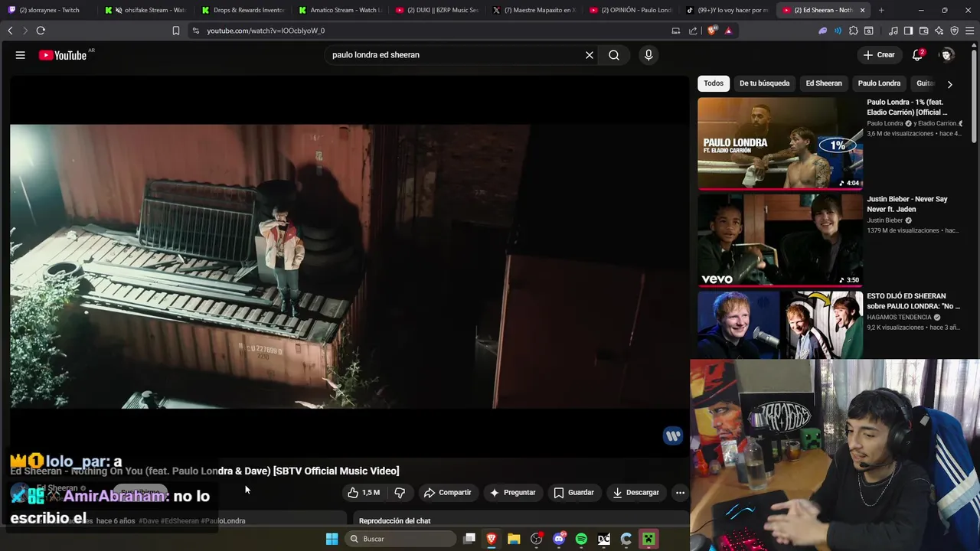Switch to the Drops & Rewards Inventory tab
The image size is (980, 551).
(243, 10)
